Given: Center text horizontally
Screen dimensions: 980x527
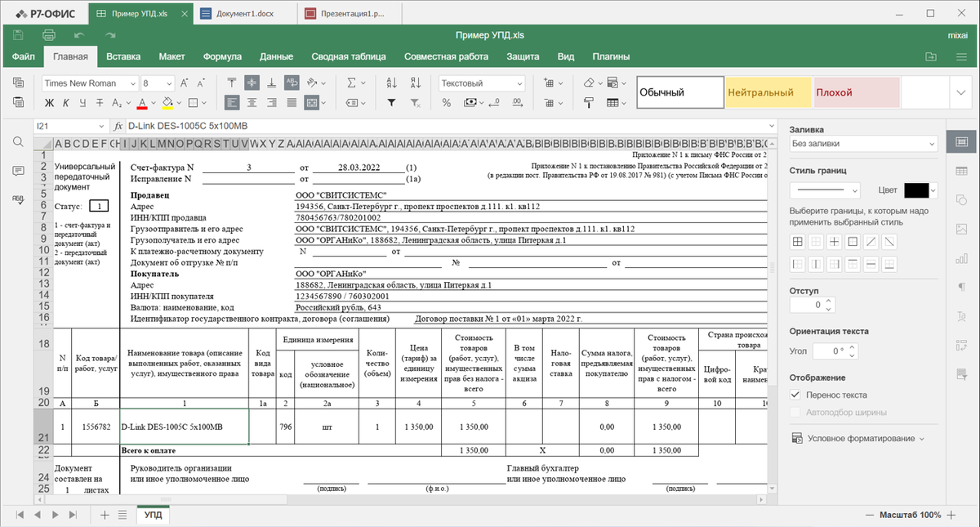Looking at the screenshot, I should pos(252,103).
